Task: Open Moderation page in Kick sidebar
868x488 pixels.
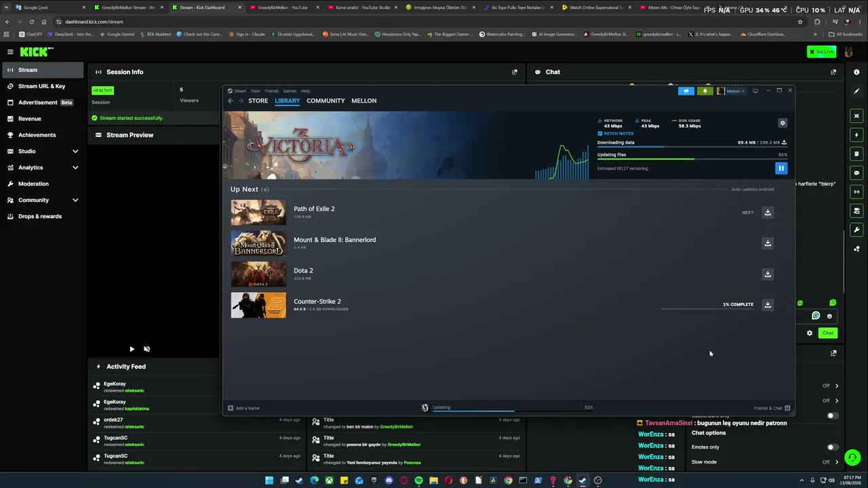Action: click(42, 184)
